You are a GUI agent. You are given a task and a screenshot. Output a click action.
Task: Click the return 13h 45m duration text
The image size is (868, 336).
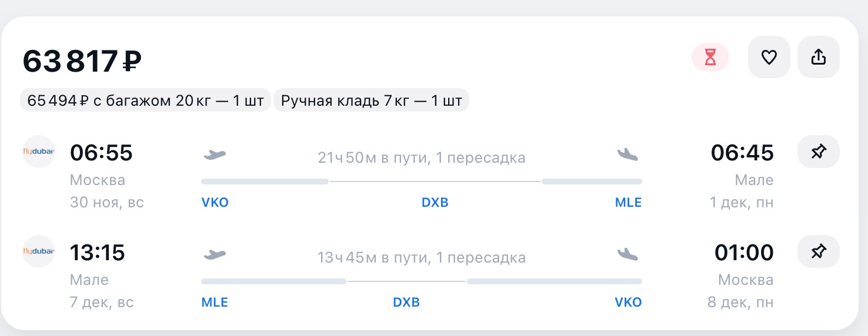tap(421, 257)
